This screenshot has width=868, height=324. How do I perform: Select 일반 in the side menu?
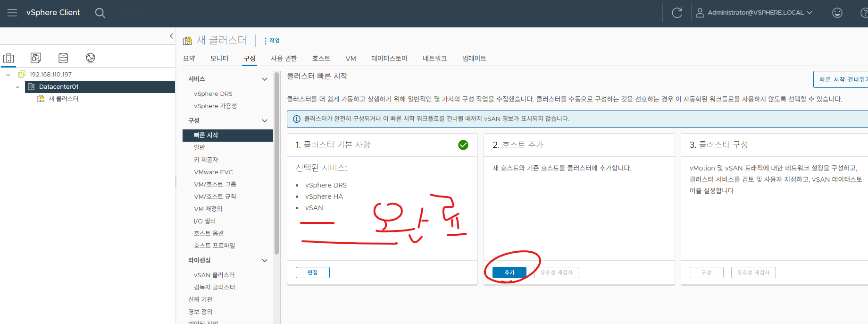coord(200,148)
